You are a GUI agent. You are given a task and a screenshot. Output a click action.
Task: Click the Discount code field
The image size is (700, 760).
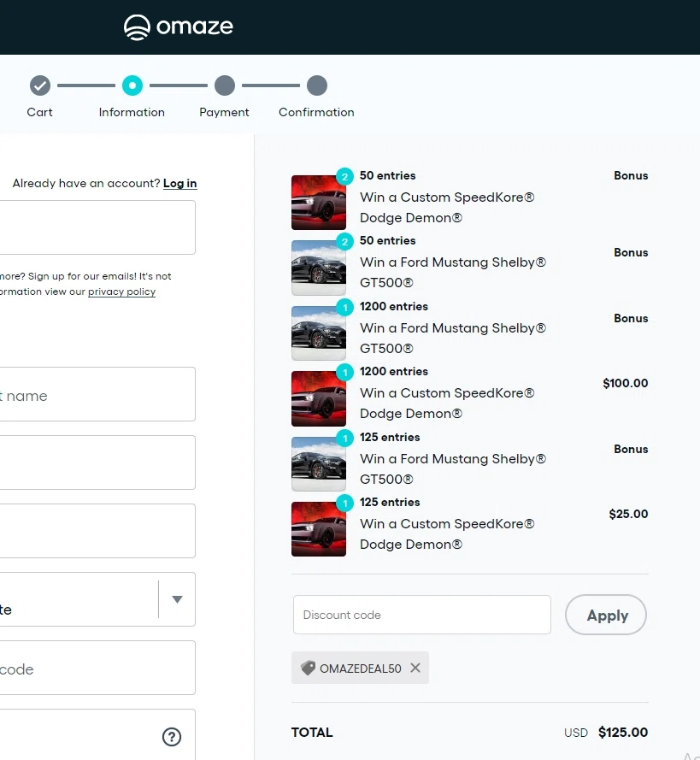[x=422, y=615]
